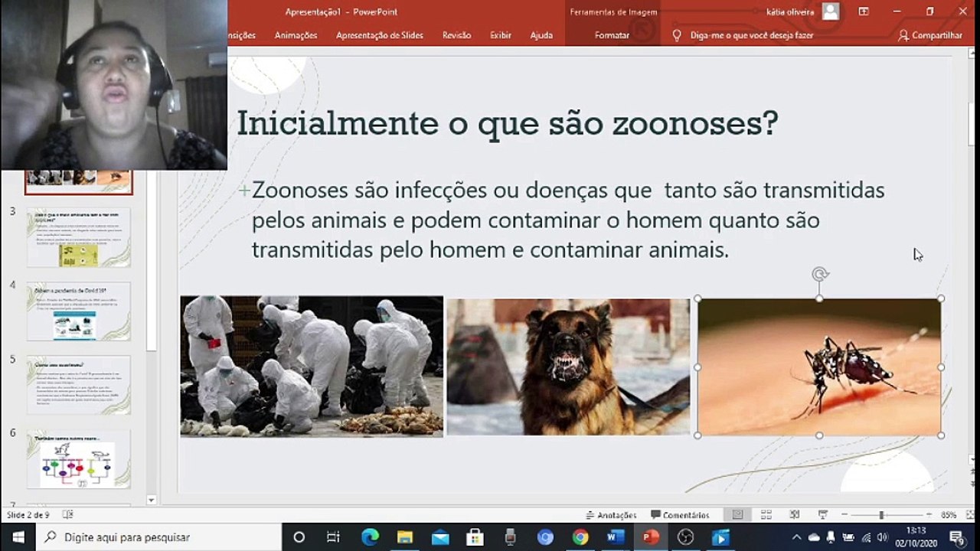Open Microsoft Store from taskbar

pos(475,537)
